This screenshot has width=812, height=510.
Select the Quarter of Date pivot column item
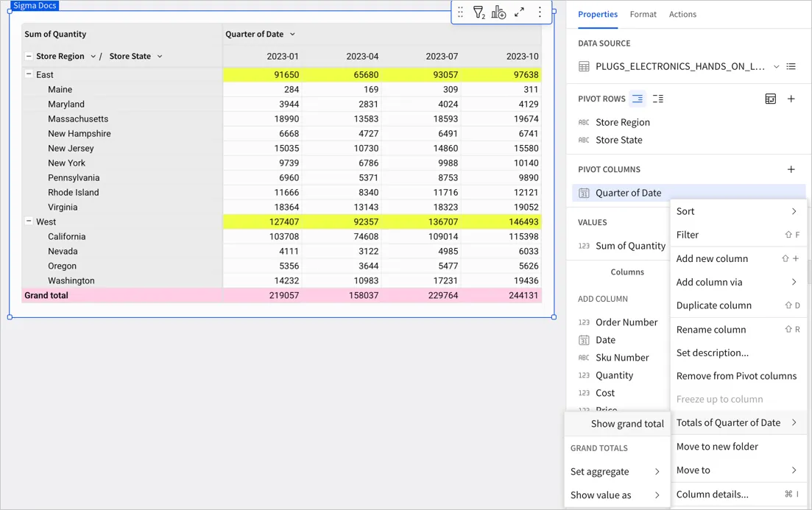tap(689, 193)
